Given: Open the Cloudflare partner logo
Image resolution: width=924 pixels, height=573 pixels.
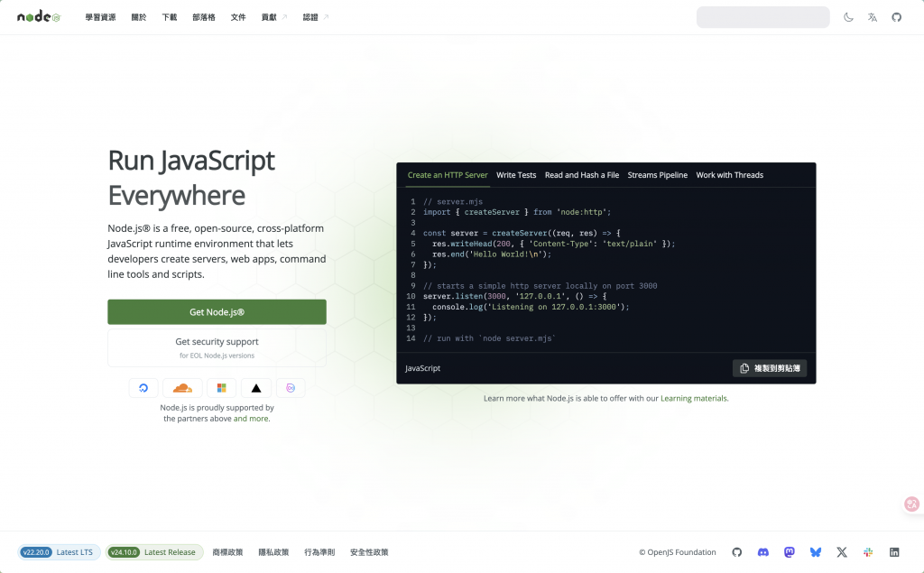Looking at the screenshot, I should [182, 388].
